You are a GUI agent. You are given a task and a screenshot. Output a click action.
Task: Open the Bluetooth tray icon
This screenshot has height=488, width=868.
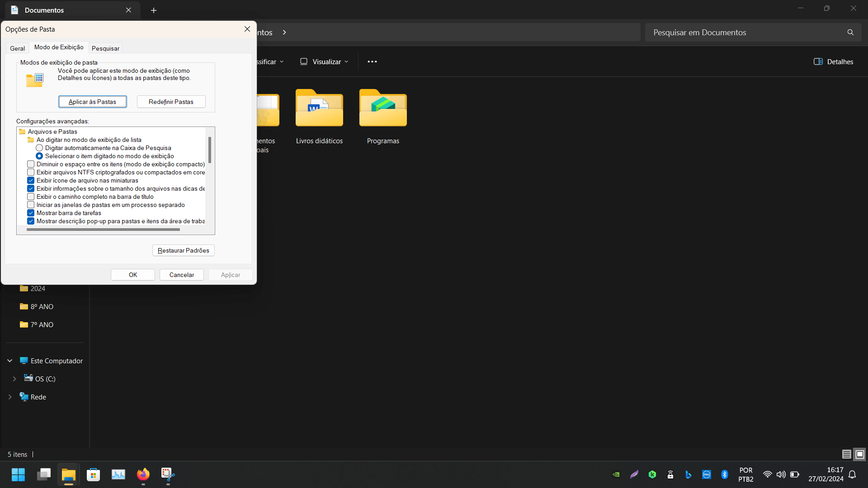click(724, 474)
